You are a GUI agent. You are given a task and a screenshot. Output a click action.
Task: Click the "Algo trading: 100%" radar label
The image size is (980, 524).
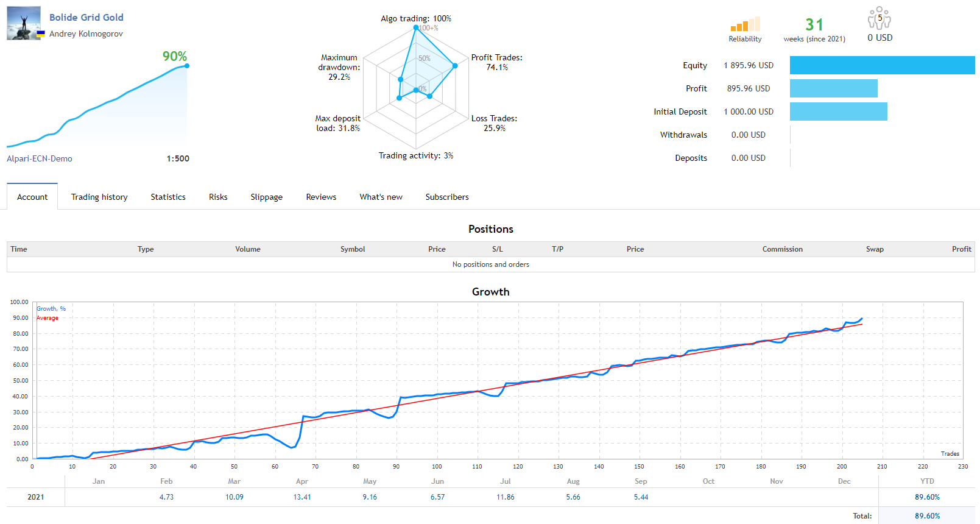click(416, 18)
